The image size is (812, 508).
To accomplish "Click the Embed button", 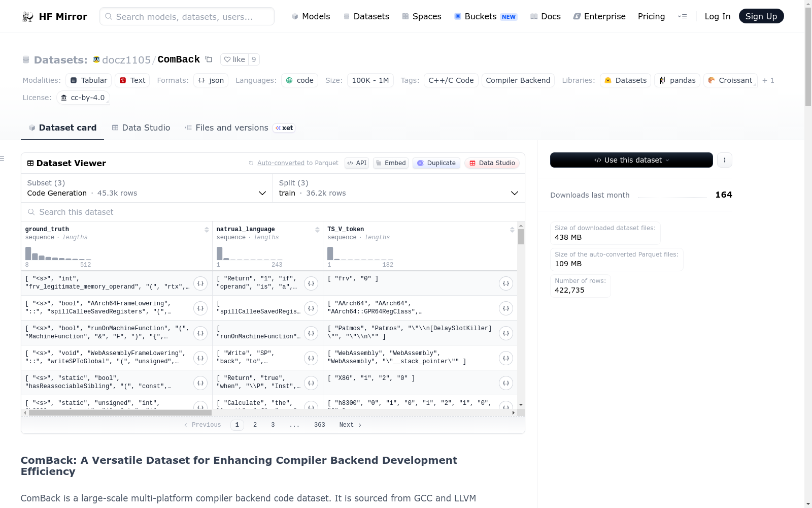I will coord(391,163).
